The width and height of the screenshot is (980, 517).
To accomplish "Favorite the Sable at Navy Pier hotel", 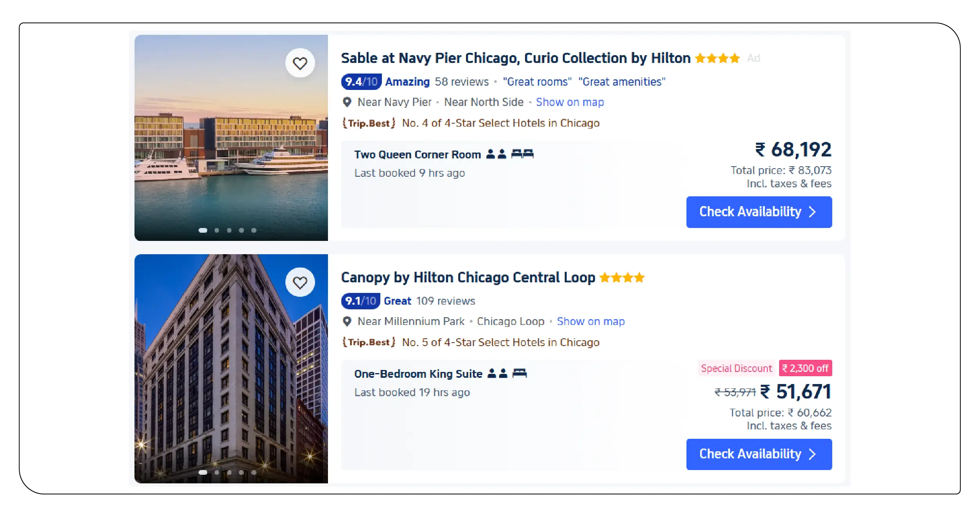I will 300,63.
